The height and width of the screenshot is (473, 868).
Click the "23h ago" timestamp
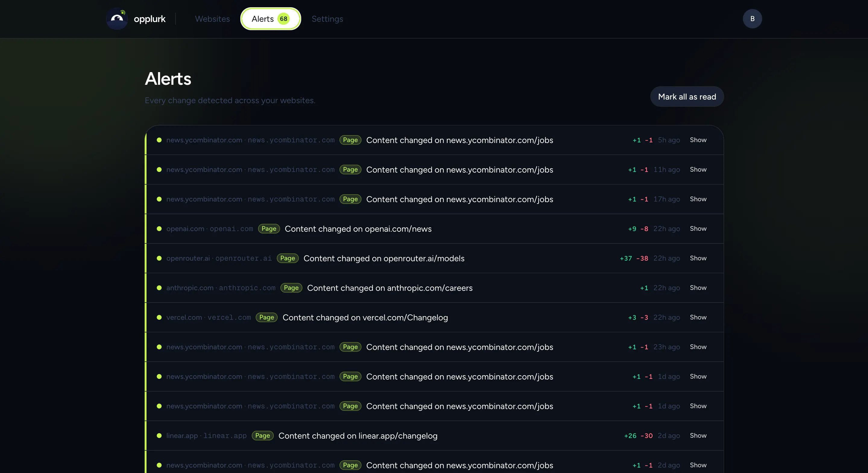(x=667, y=347)
